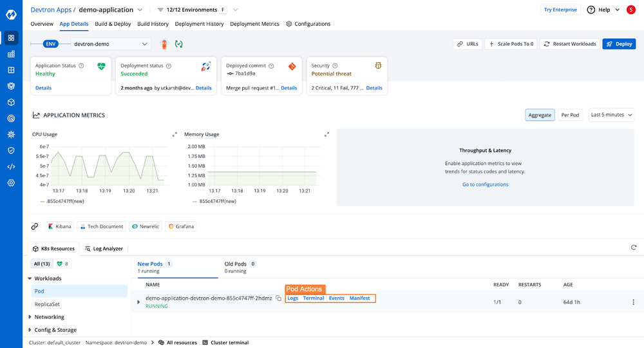The height and width of the screenshot is (348, 644).
Task: Switch metrics view to Per Pod
Action: (570, 115)
